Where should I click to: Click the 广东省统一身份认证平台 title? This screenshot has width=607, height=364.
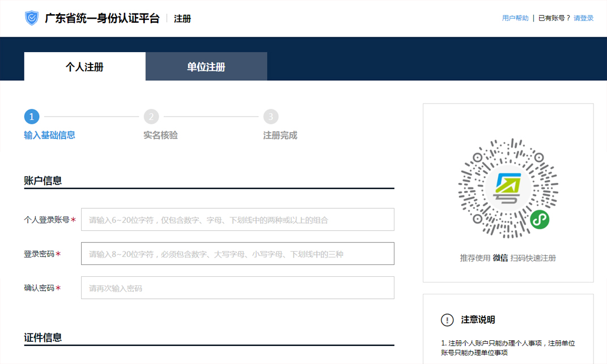click(102, 18)
